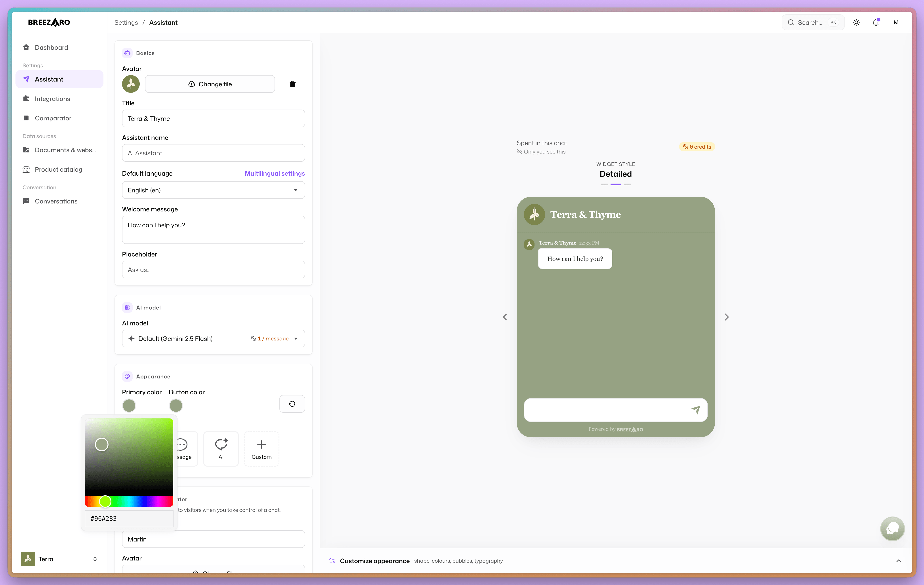The width and height of the screenshot is (924, 585).
Task: Toggle light/dark theme sun icon
Action: 856,22
